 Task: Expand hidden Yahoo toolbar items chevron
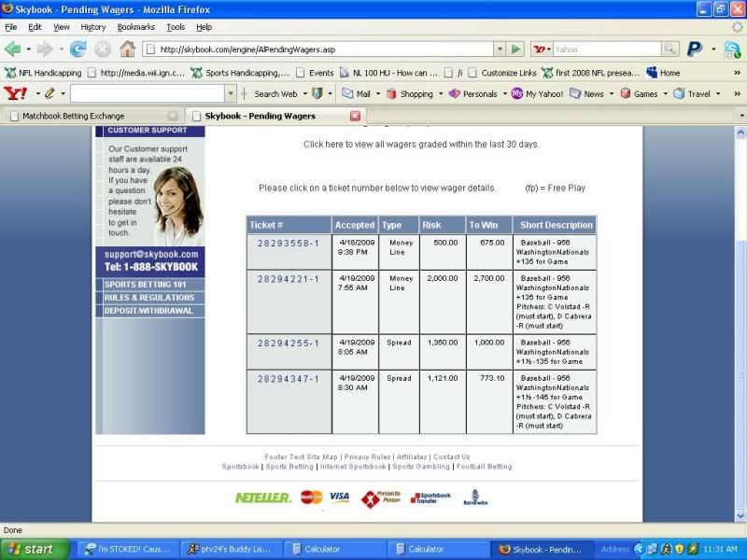tap(737, 94)
